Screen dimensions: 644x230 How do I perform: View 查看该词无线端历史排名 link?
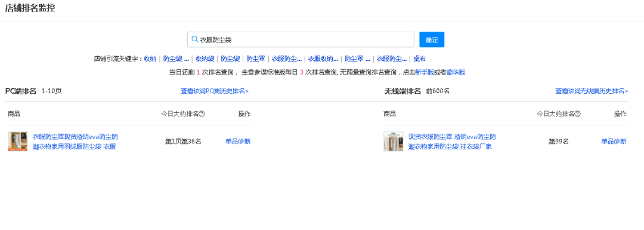click(592, 91)
